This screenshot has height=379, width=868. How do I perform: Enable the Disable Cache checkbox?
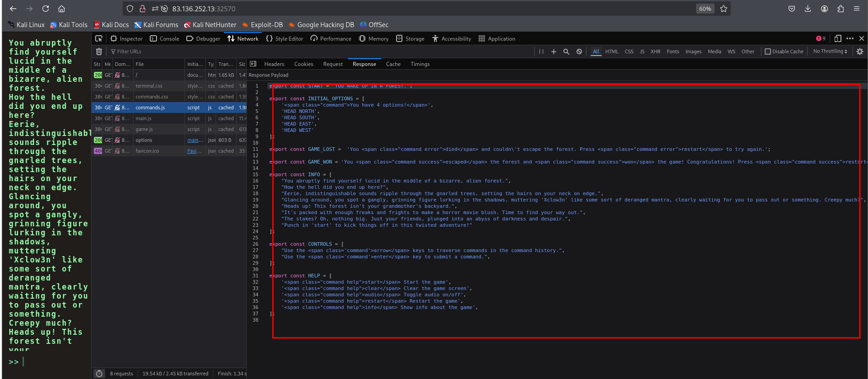[x=768, y=51]
